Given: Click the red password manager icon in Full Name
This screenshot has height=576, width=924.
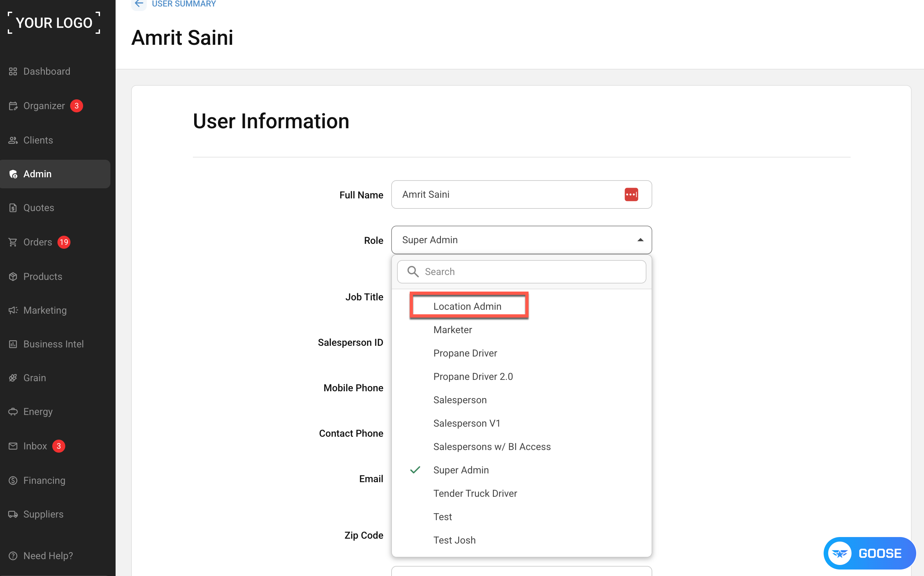Looking at the screenshot, I should [x=631, y=194].
